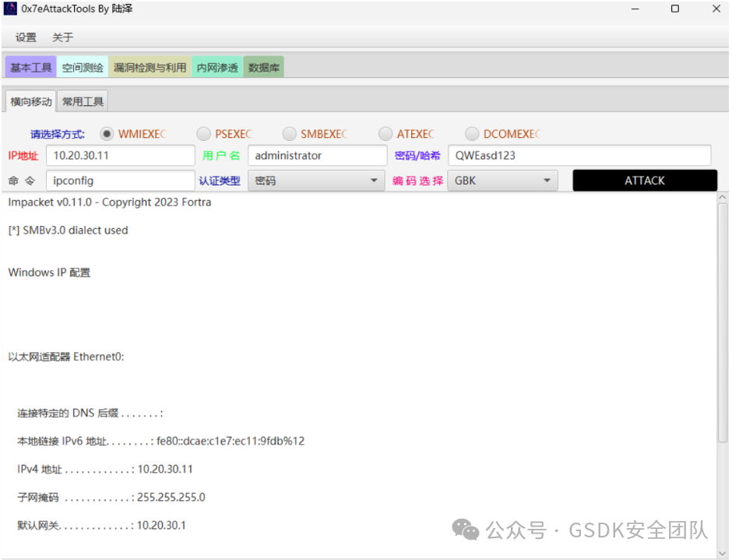Switch to the 空间测绘 tab
The height and width of the screenshot is (560, 732).
tap(83, 67)
